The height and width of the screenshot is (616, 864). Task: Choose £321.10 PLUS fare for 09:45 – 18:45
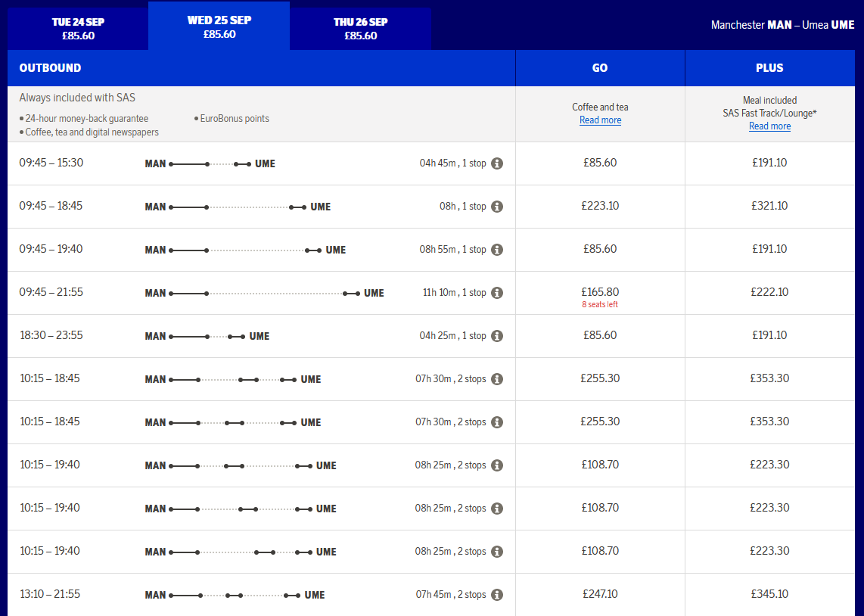[x=769, y=206]
